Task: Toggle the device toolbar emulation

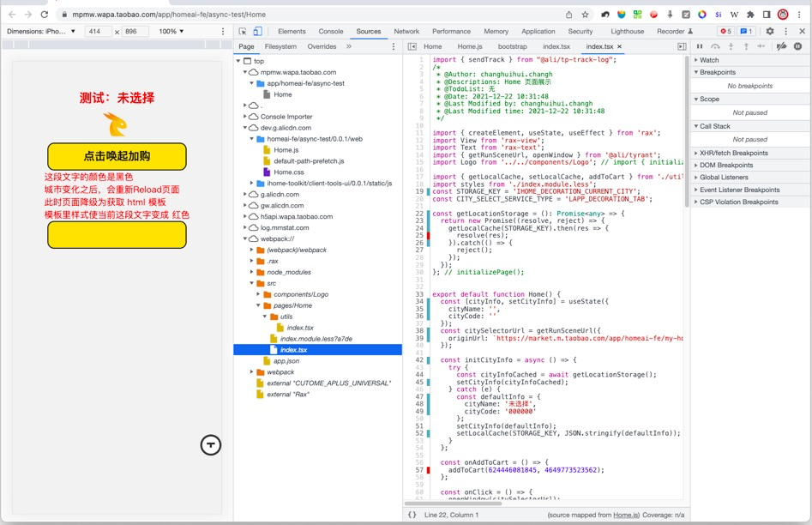Action: [x=258, y=32]
